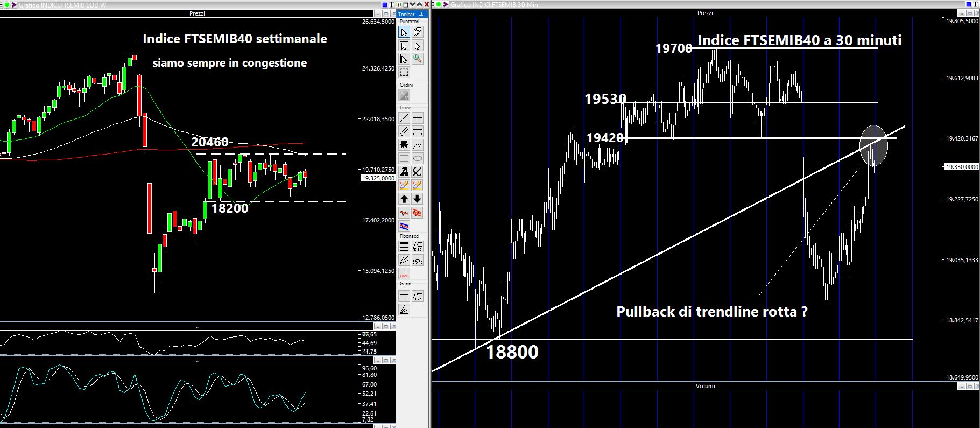980x428 pixels.
Task: Toggle green status dot on 30 Min chart
Action: [438, 4]
